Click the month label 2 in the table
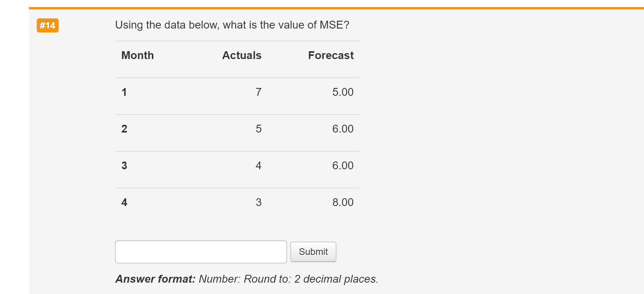 point(124,129)
